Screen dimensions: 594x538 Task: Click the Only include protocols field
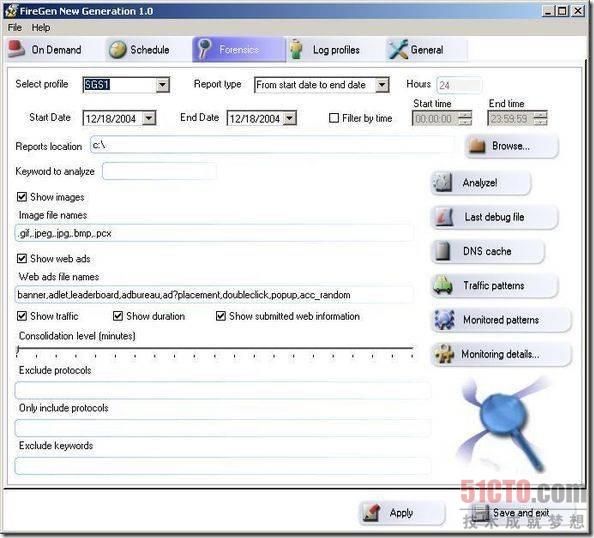tap(223, 428)
